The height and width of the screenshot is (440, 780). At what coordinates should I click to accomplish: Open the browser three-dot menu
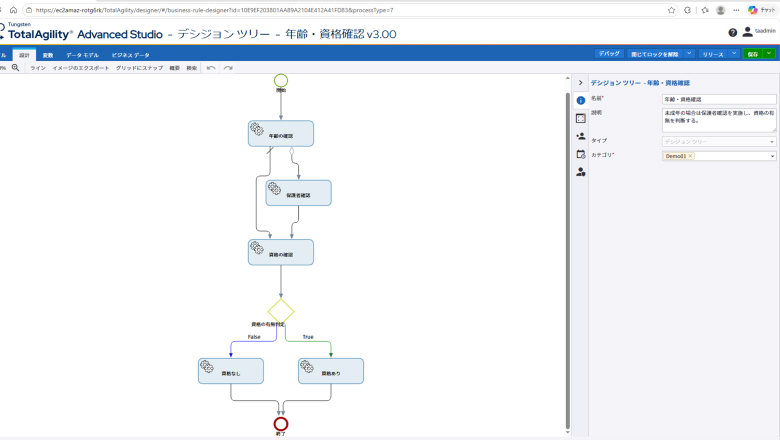[736, 10]
